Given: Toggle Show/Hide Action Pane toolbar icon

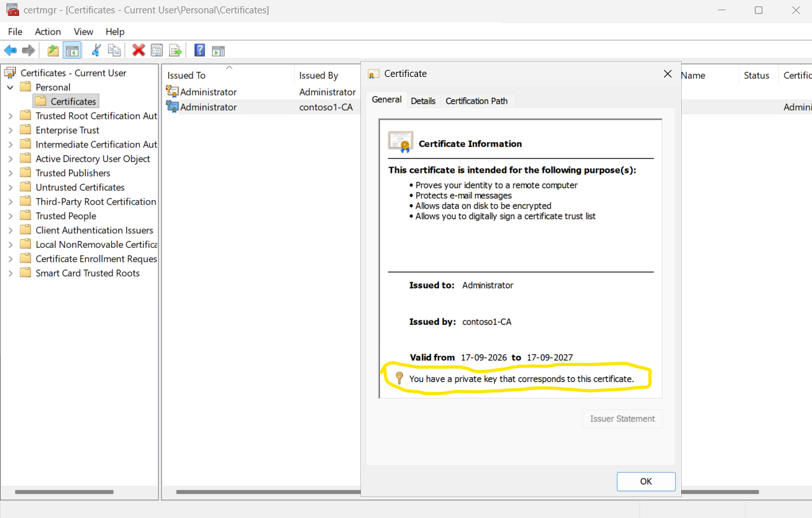Looking at the screenshot, I should click(218, 50).
